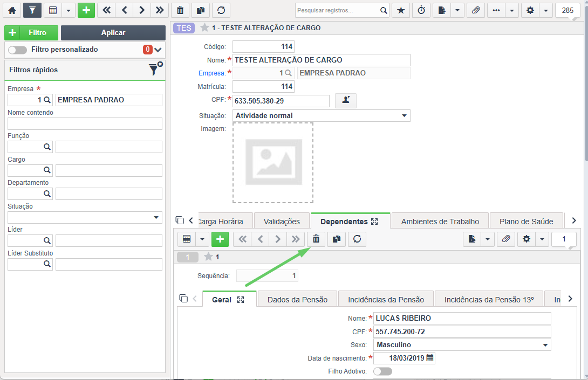Open the attachments paperclip in top toolbar
588x380 pixels.
point(476,10)
